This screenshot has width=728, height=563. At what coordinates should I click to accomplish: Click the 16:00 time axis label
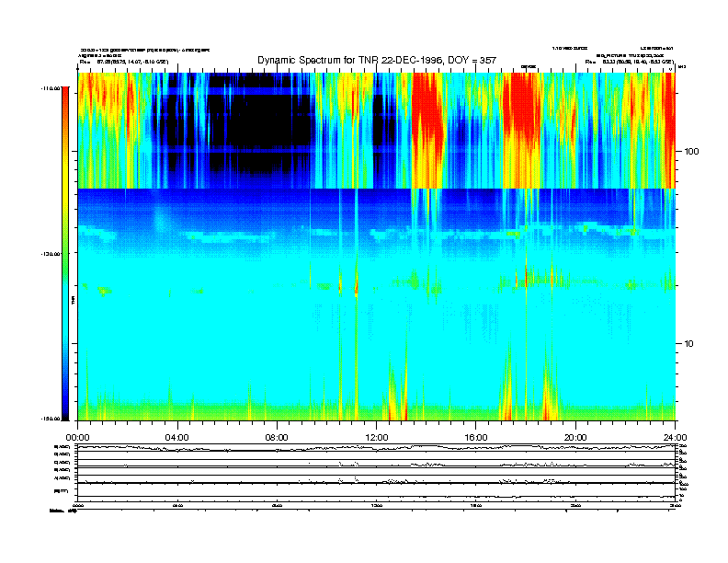(x=476, y=438)
